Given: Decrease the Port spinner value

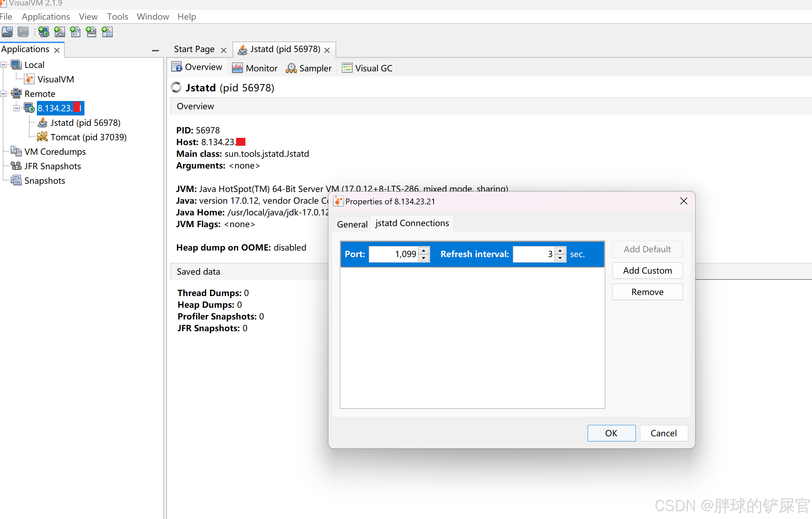Looking at the screenshot, I should tap(424, 258).
